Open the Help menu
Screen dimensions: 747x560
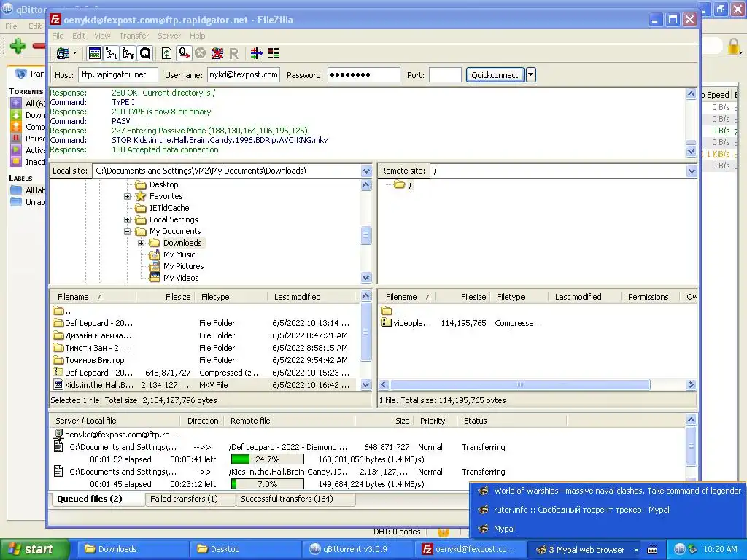point(197,36)
